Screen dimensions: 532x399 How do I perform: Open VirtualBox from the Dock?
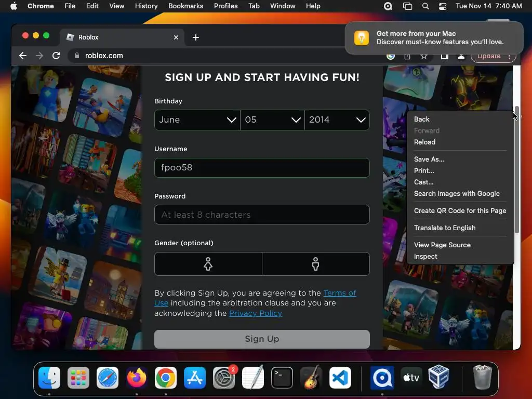pyautogui.click(x=440, y=378)
